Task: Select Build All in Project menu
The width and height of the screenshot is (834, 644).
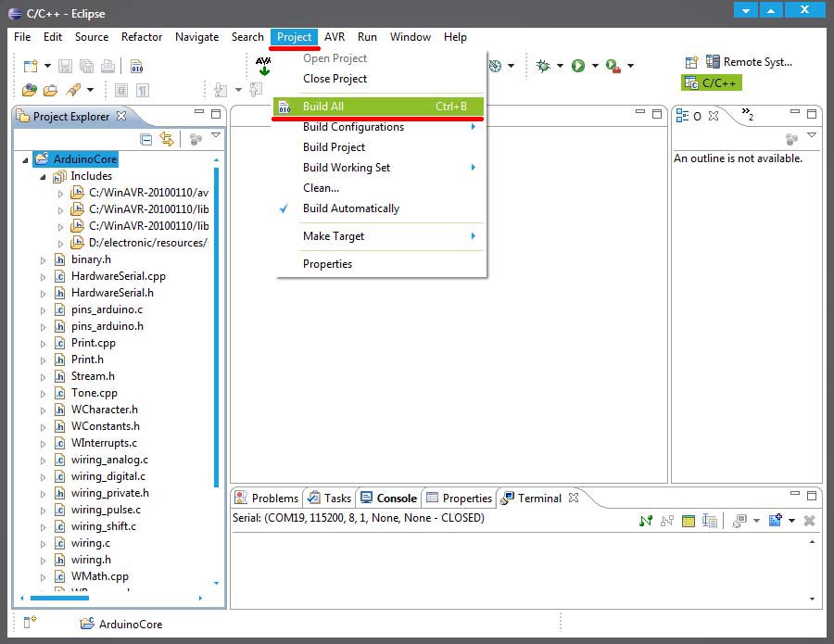Action: pos(379,107)
